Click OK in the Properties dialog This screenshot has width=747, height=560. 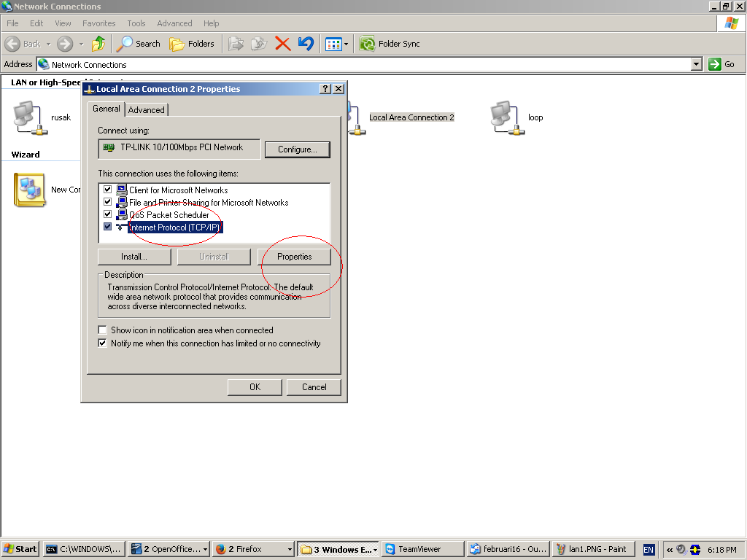click(255, 387)
